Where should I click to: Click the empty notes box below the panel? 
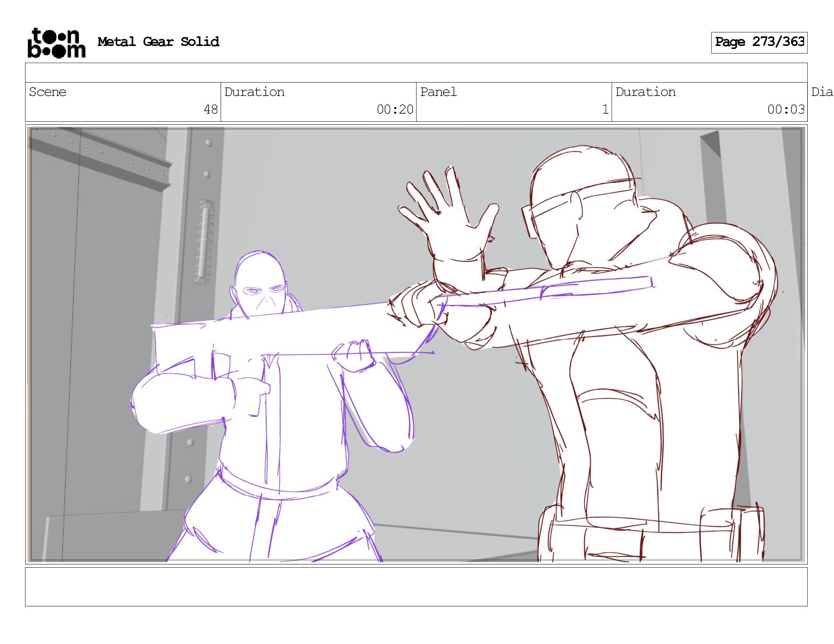pyautogui.click(x=416, y=587)
